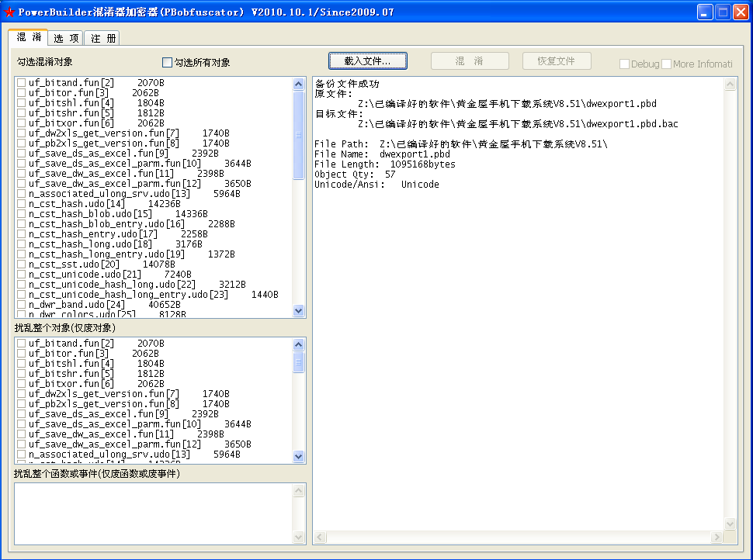The image size is (753, 560).
Task: Click the down arrow of the top list scrollbar
Action: [x=298, y=310]
